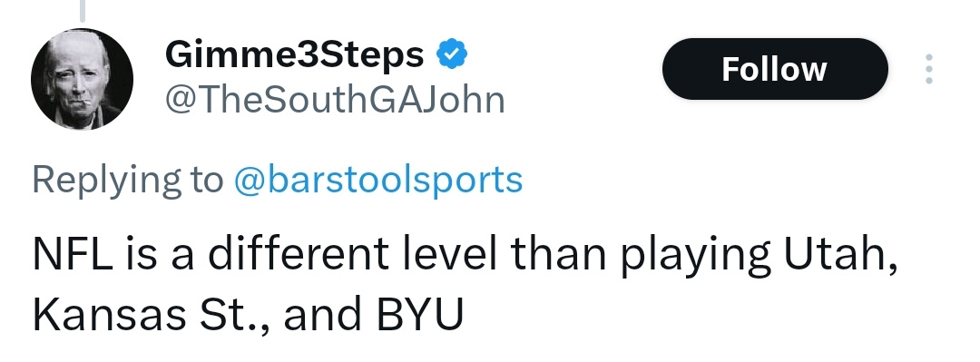The width and height of the screenshot is (980, 362).
Task: Open the @barstoolsports profile link
Action: 378,180
